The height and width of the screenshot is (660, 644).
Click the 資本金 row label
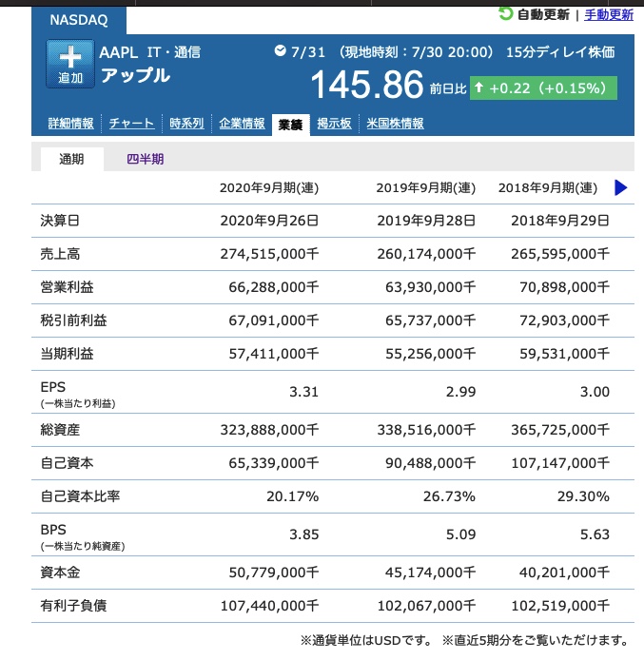tap(60, 573)
